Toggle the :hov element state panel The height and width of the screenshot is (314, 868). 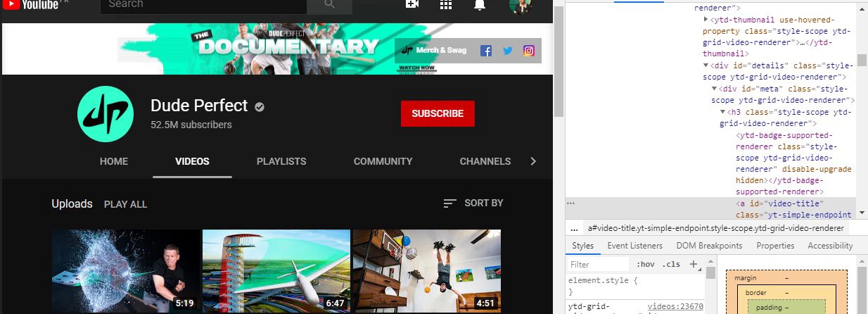[x=645, y=265]
